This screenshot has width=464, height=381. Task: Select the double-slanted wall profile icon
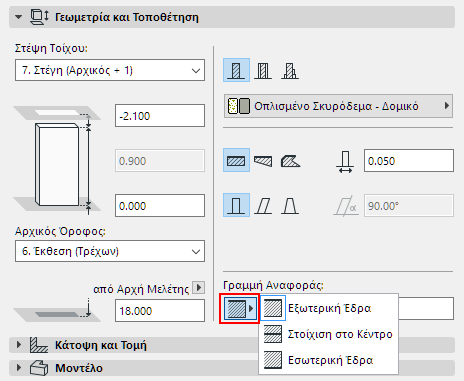coord(290,206)
